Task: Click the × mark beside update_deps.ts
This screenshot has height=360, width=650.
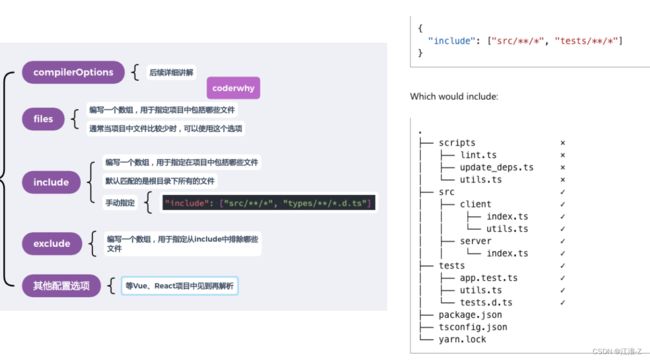Action: point(563,167)
